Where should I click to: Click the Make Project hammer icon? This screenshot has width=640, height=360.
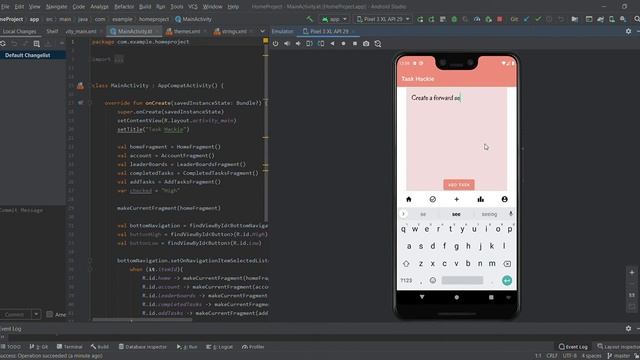pos(309,19)
